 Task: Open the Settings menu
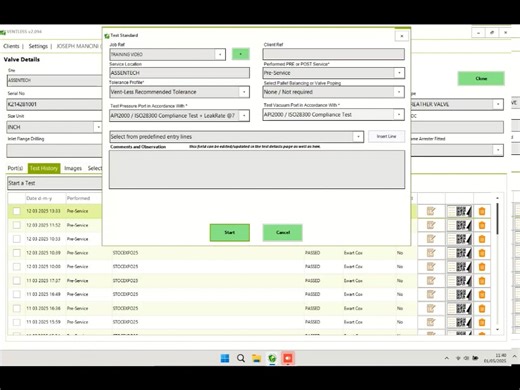click(38, 46)
